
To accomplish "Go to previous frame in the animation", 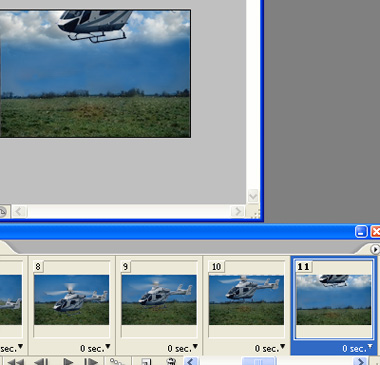I will [x=41, y=362].
